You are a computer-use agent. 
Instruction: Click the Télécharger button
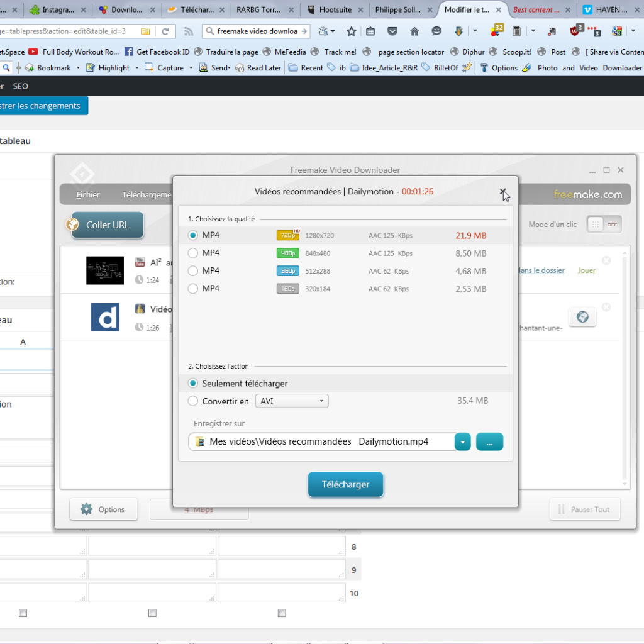345,484
